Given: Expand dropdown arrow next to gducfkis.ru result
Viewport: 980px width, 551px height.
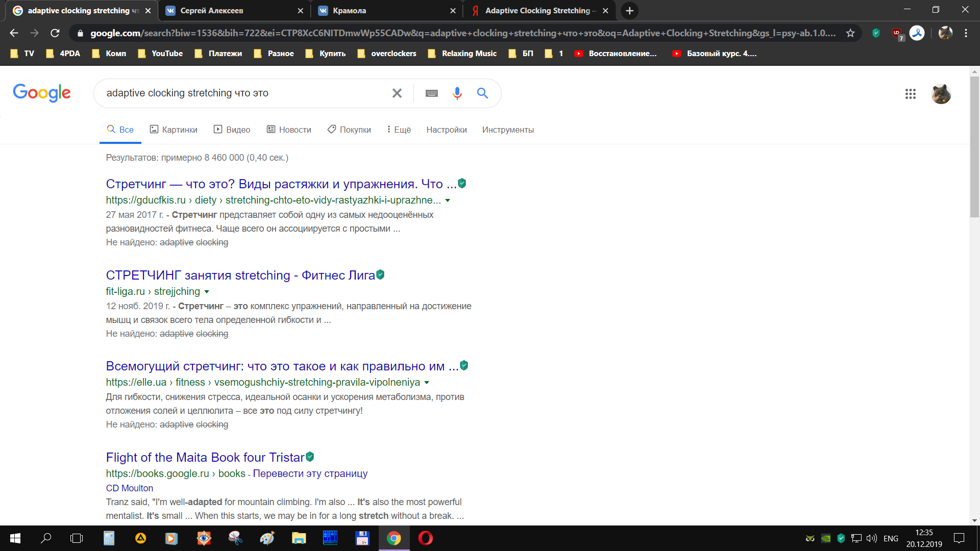Looking at the screenshot, I should 448,201.
